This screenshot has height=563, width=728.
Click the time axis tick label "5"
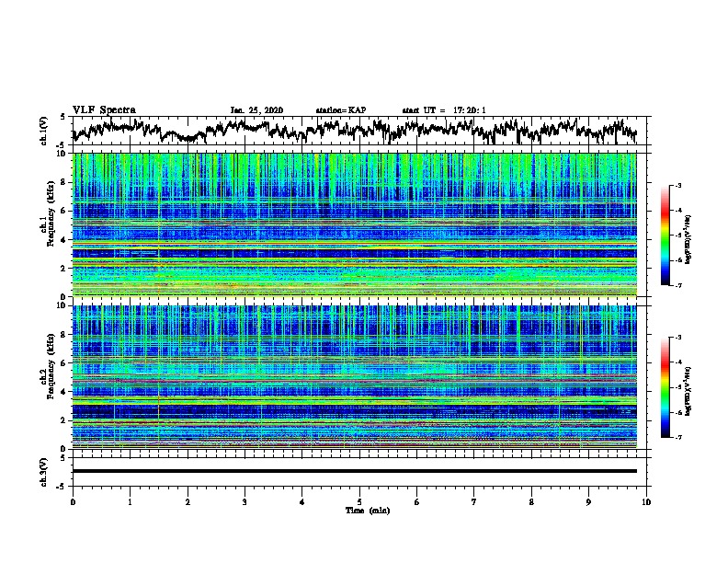pyautogui.click(x=359, y=501)
